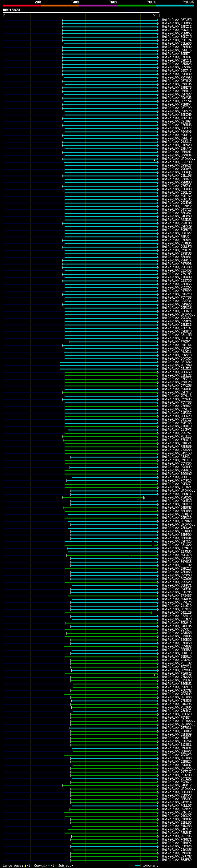197x868 pixels.
Task: Select UniRef100_P0A535 label
Action: coord(177,501)
